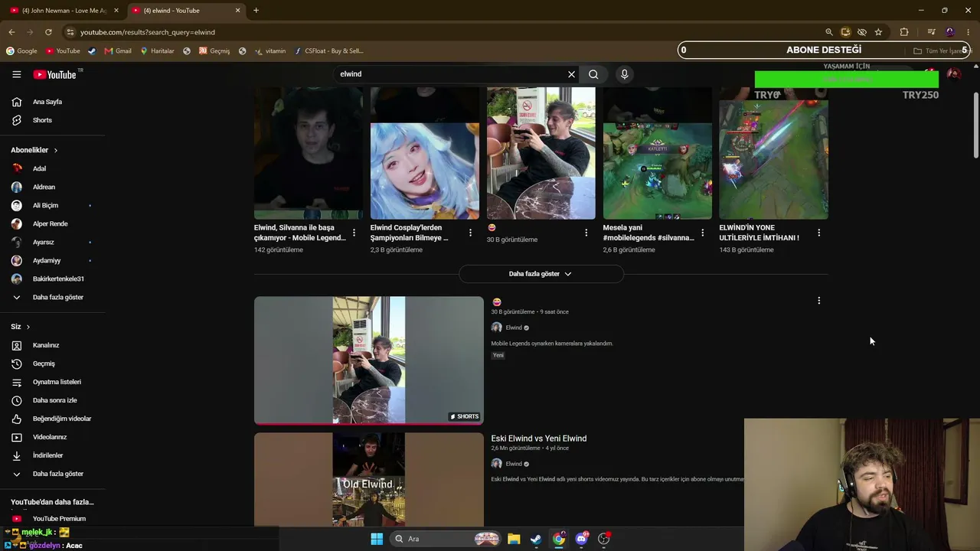Click the browser address bar URL
The height and width of the screenshot is (551, 980).
148,32
